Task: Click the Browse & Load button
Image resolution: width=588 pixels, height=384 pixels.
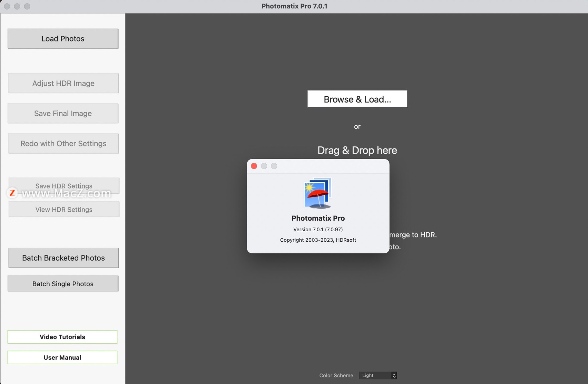Action: coord(357,99)
